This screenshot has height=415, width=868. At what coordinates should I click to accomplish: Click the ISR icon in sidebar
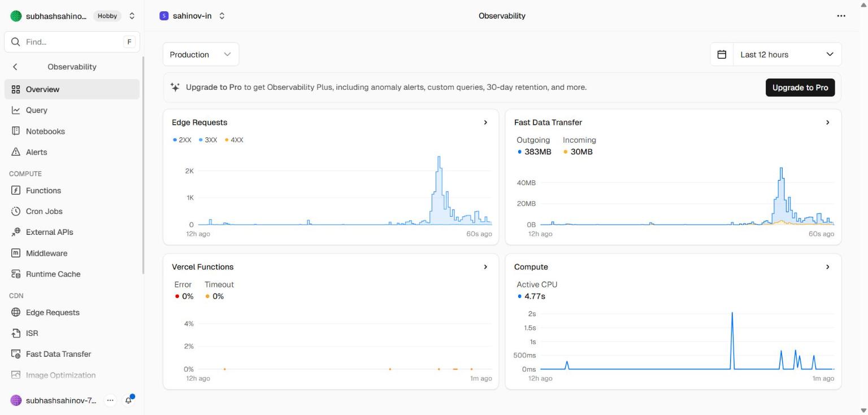(x=16, y=333)
